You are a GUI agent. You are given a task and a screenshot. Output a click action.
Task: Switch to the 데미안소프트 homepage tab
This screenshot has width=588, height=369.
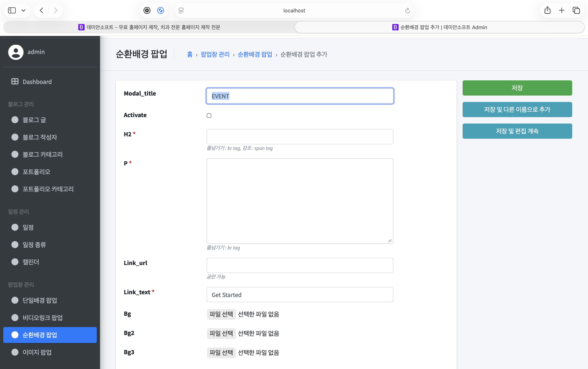click(x=149, y=27)
